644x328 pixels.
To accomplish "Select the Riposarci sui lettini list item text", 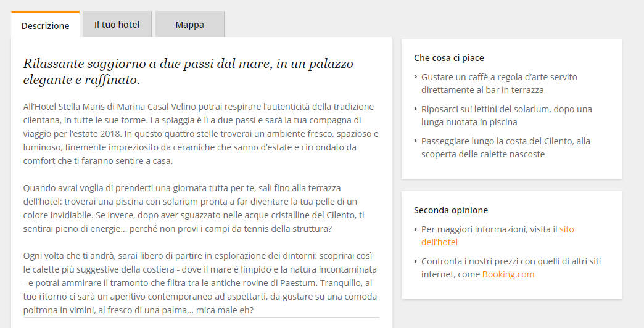I will point(506,115).
